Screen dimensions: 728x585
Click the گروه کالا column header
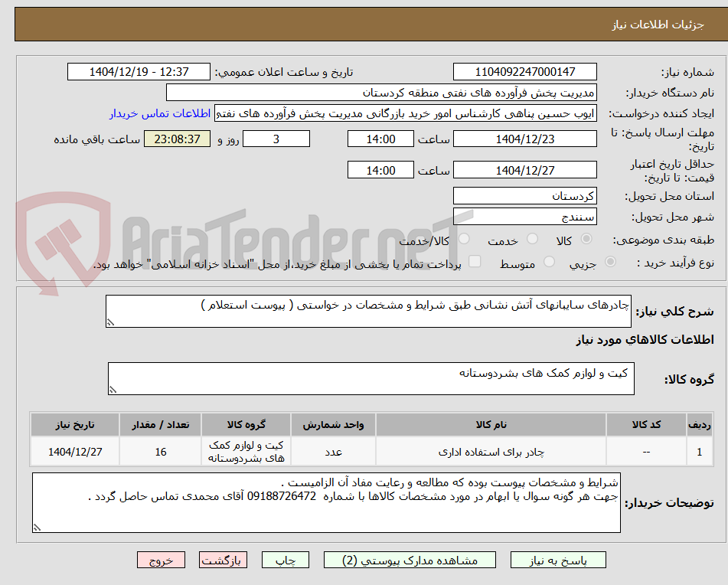[x=246, y=425]
